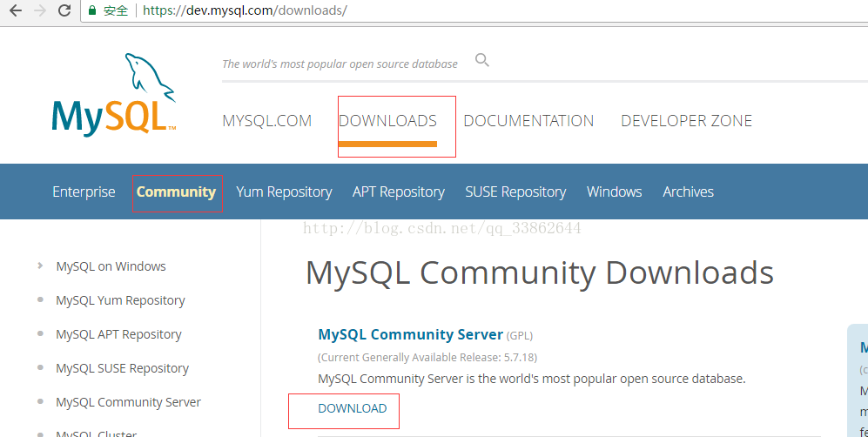Reload the page with refresh icon
The width and height of the screenshot is (868, 437).
64,10
